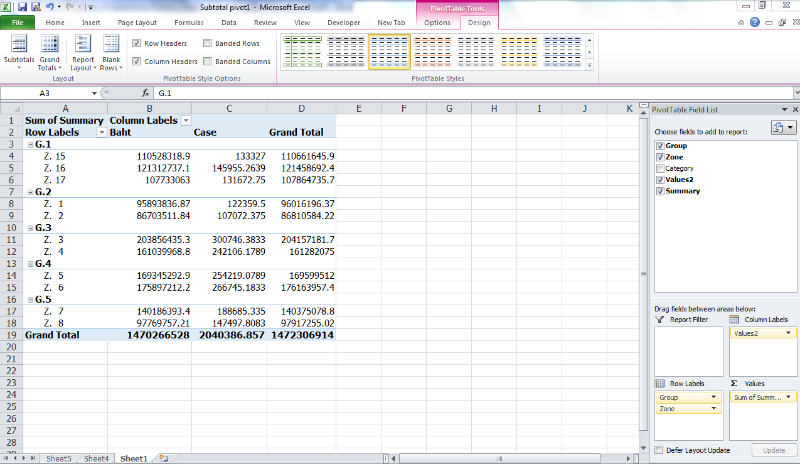Open the Row Labels filter dropdown
Image resolution: width=800 pixels, height=464 pixels.
pyautogui.click(x=101, y=132)
